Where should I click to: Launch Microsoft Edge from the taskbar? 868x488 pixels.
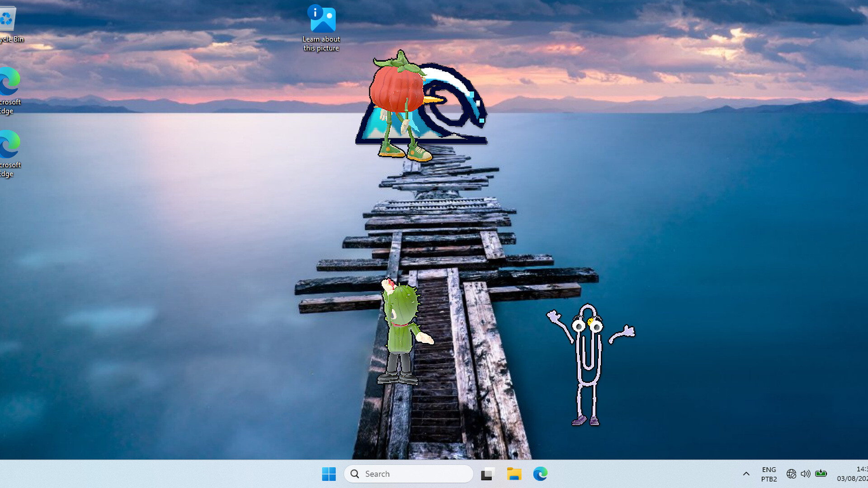pyautogui.click(x=540, y=474)
